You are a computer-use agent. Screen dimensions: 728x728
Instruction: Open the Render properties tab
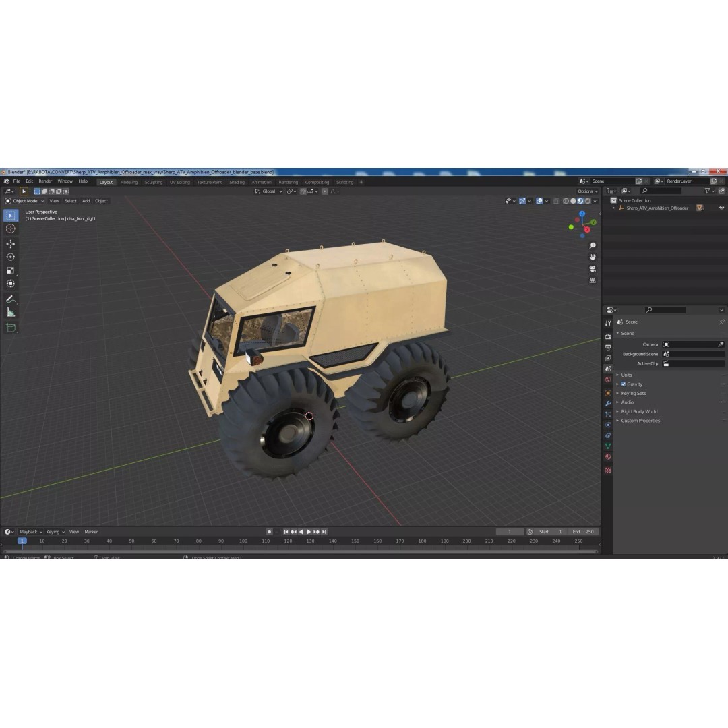pos(608,336)
